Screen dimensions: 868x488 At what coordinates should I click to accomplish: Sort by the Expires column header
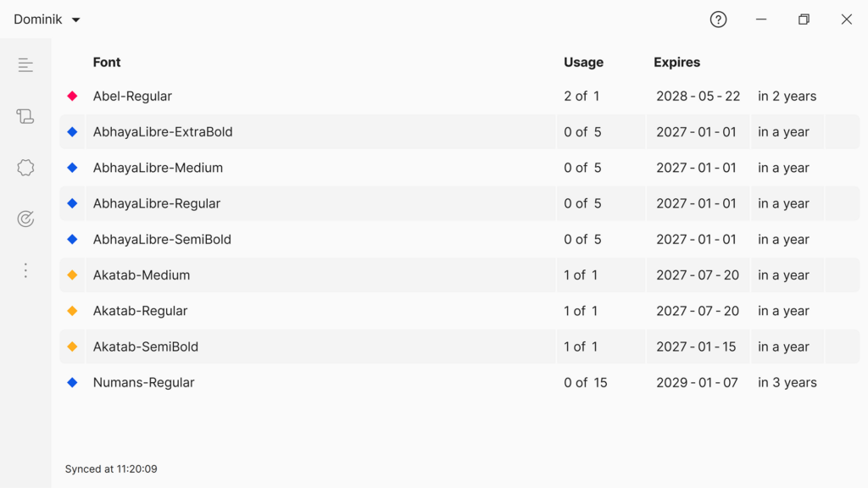[676, 62]
